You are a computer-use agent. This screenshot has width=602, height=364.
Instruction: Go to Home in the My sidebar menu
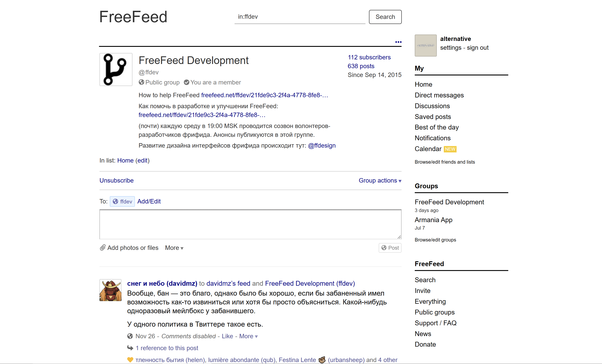pos(423,84)
